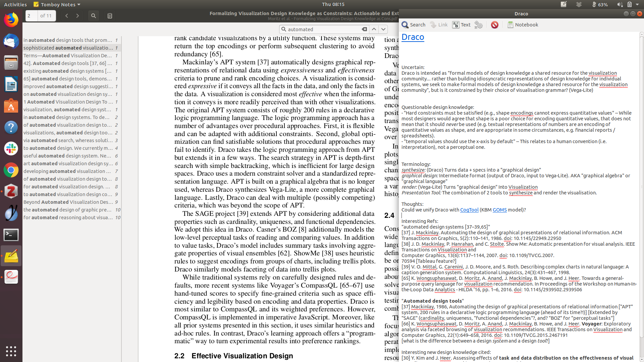Toggle the side pane document button

110,16
